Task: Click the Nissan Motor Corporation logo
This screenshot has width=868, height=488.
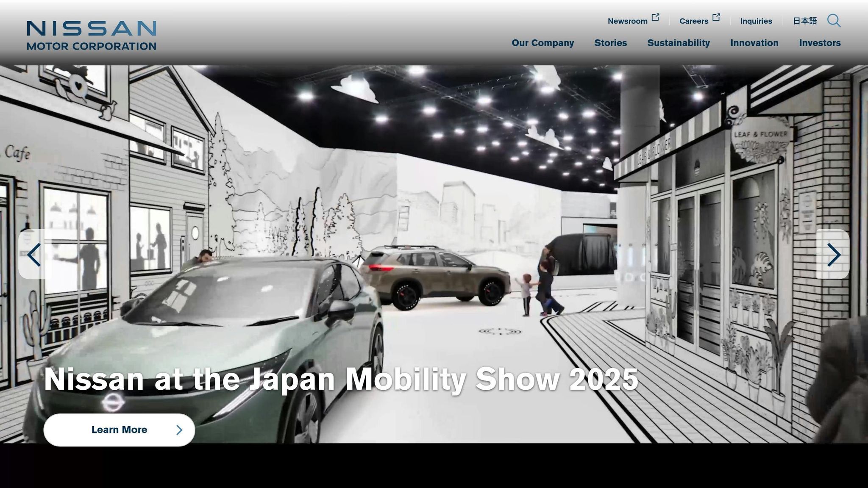Action: (x=92, y=36)
